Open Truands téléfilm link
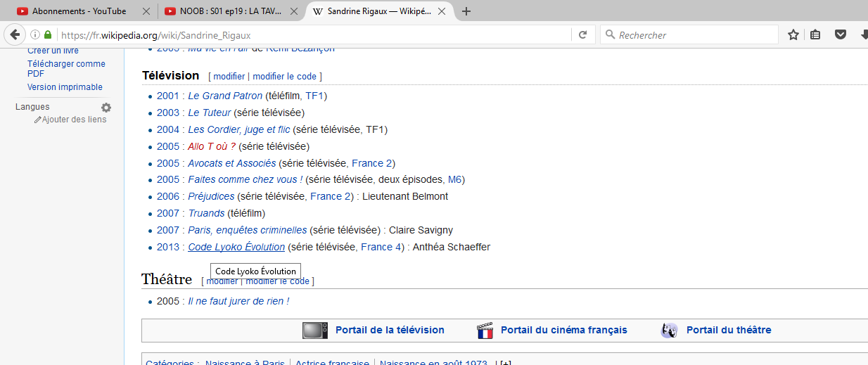 [x=206, y=213]
